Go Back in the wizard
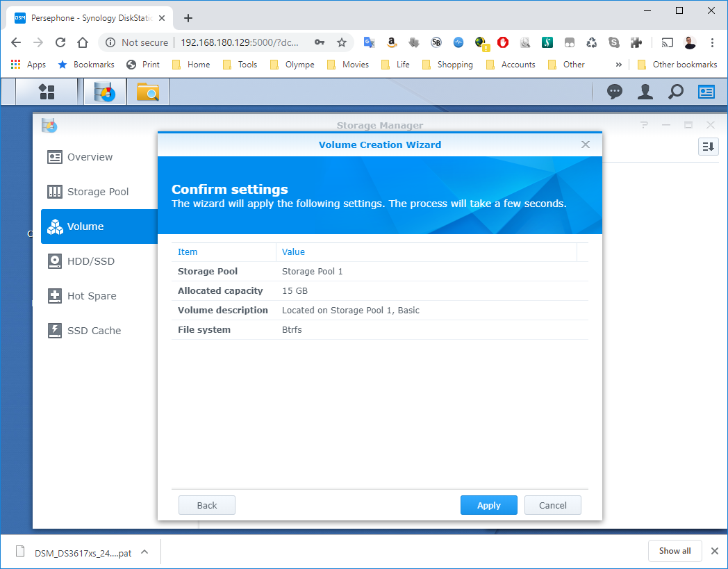The height and width of the screenshot is (569, 728). 207,505
